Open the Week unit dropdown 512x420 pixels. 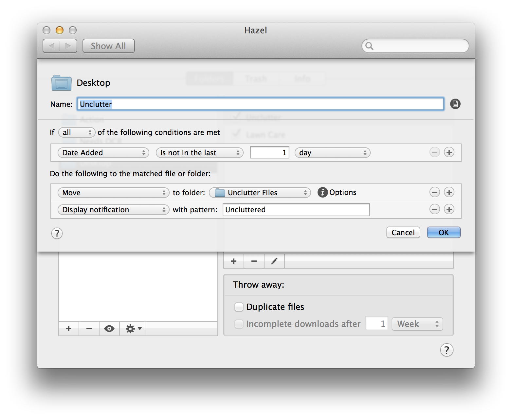(417, 324)
